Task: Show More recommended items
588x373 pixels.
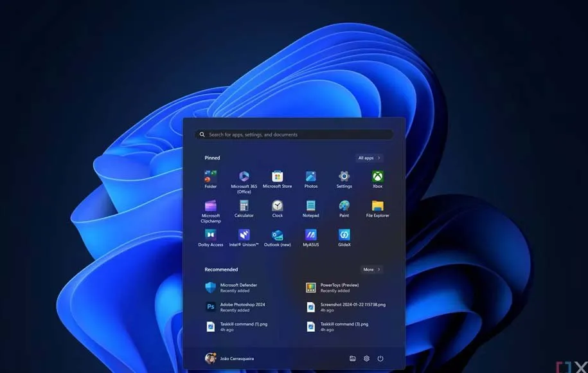Action: (371, 269)
